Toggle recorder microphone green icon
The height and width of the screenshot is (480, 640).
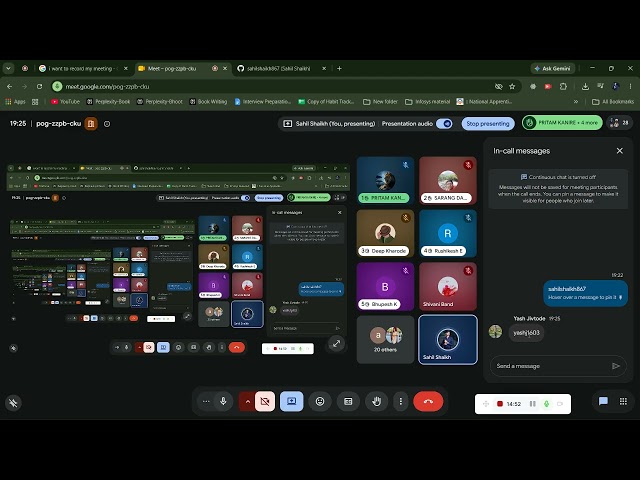coord(547,404)
